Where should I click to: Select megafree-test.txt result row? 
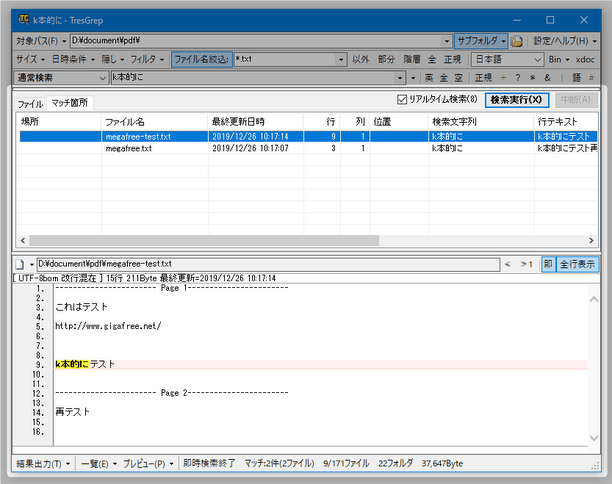(308, 137)
